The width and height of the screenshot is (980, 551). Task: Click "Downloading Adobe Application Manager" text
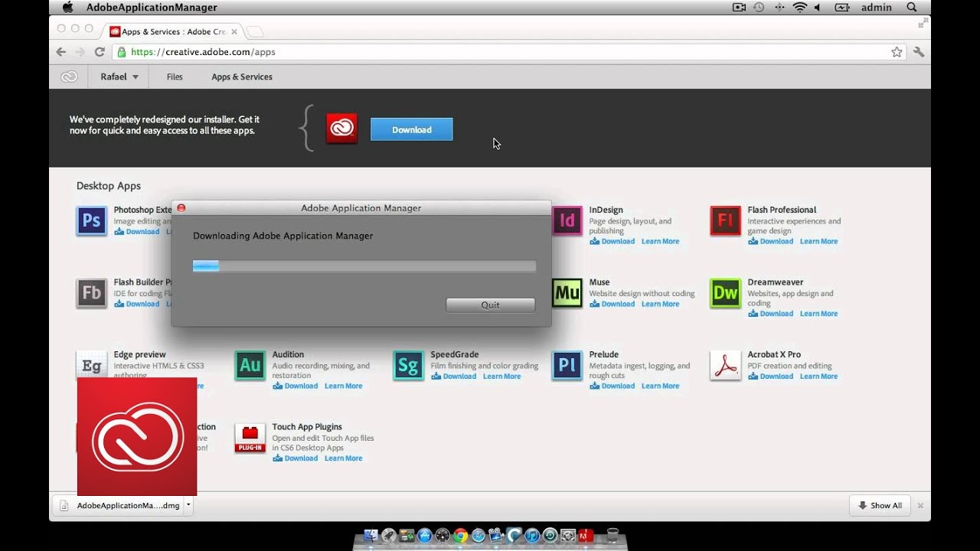tap(283, 236)
